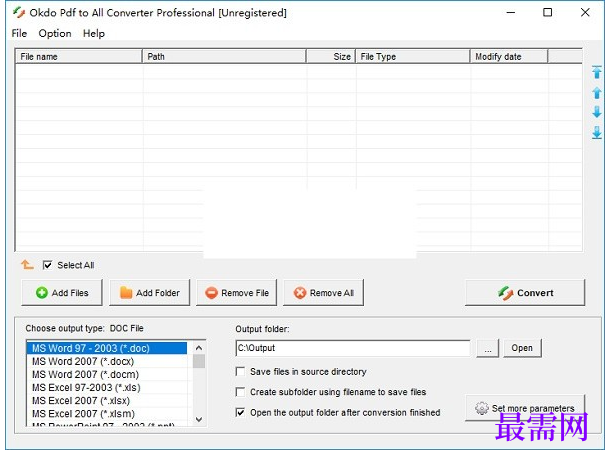
Task: Click Add Folder button
Action: pos(149,293)
